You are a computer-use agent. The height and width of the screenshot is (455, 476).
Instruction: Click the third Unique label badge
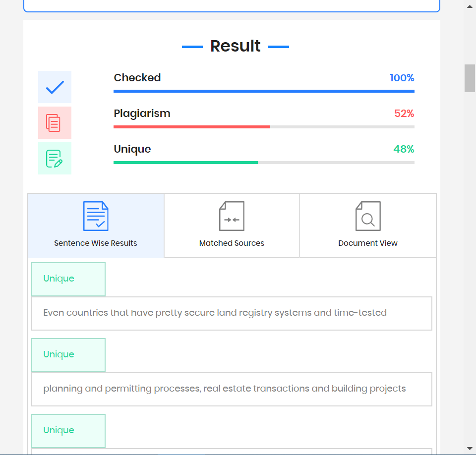68,431
